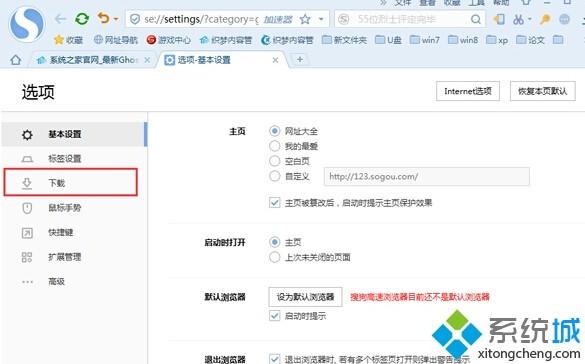Close the 选项-基本设置 tab
The width and height of the screenshot is (585, 364).
(275, 60)
